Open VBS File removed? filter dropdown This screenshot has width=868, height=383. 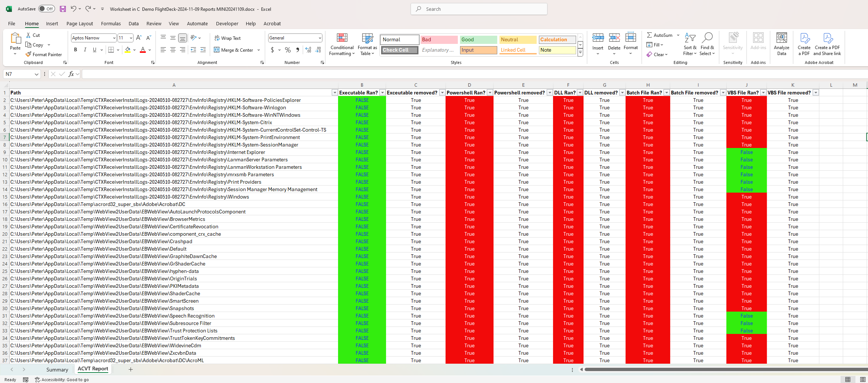[816, 93]
